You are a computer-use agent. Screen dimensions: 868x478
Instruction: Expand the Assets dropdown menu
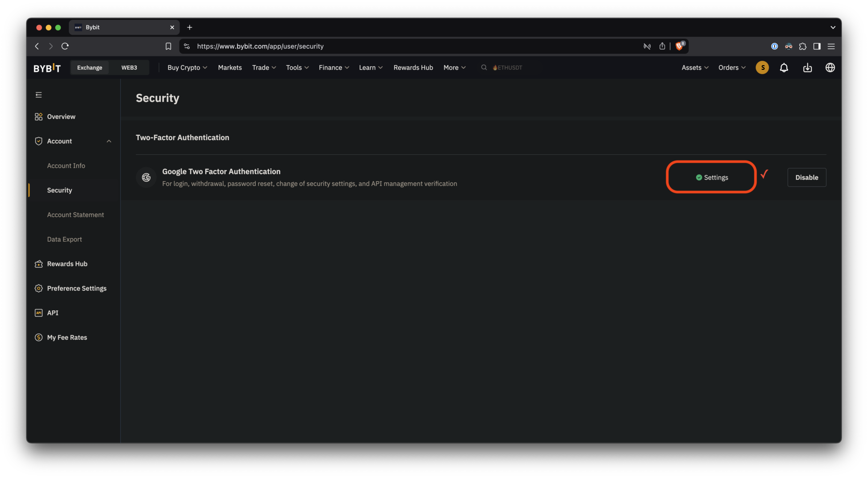pyautogui.click(x=694, y=67)
